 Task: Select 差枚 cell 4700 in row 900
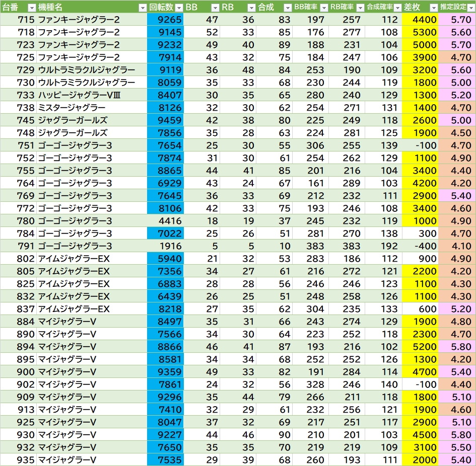pos(420,372)
